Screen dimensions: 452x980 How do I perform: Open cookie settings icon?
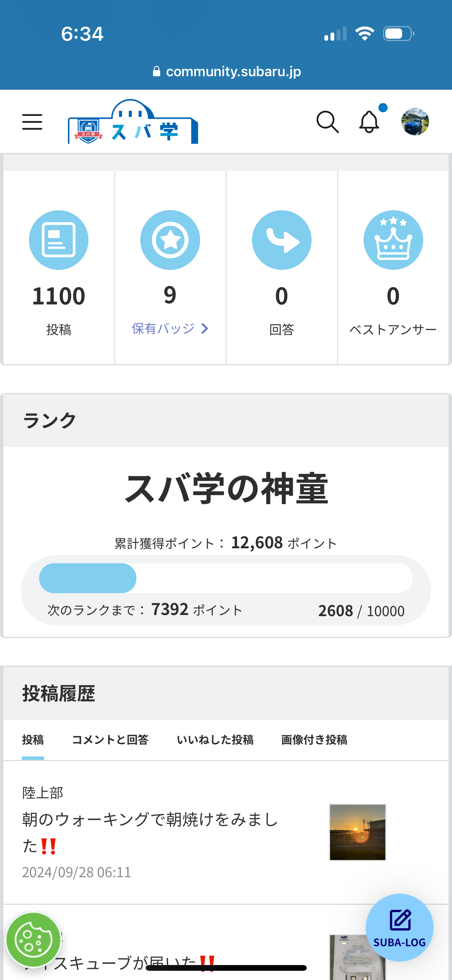point(34,940)
